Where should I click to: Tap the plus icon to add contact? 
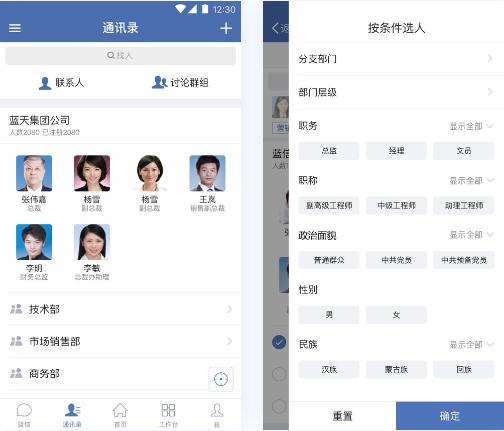(226, 28)
